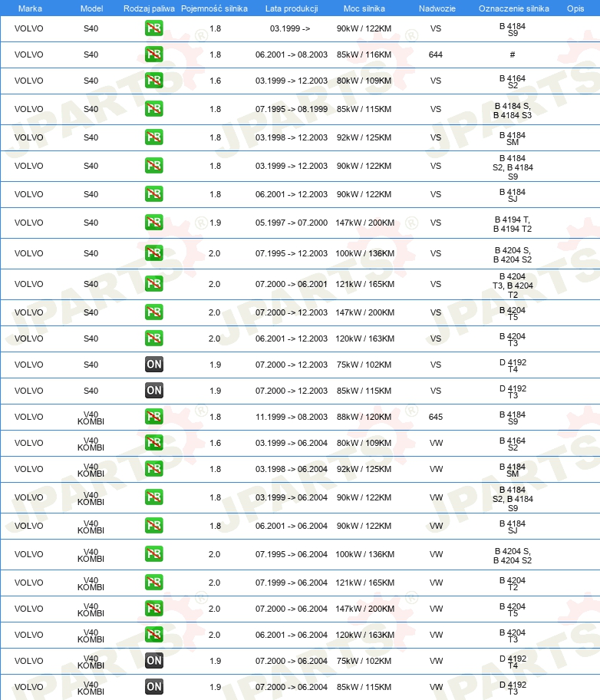600x700 pixels.
Task: Click "120kW / 163KM" in V40 KOMBI row
Action: 364,634
